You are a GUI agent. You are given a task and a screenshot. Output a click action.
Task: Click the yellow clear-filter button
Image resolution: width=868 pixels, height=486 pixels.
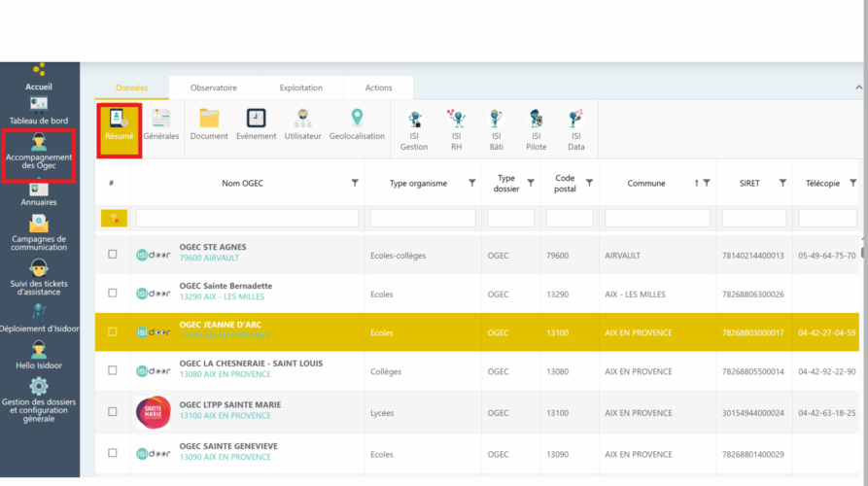(113, 219)
